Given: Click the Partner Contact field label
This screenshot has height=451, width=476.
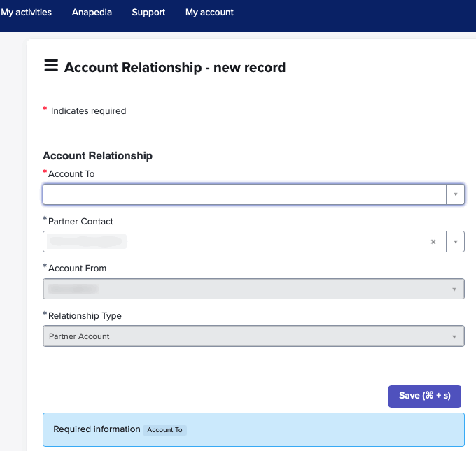Looking at the screenshot, I should [x=80, y=222].
